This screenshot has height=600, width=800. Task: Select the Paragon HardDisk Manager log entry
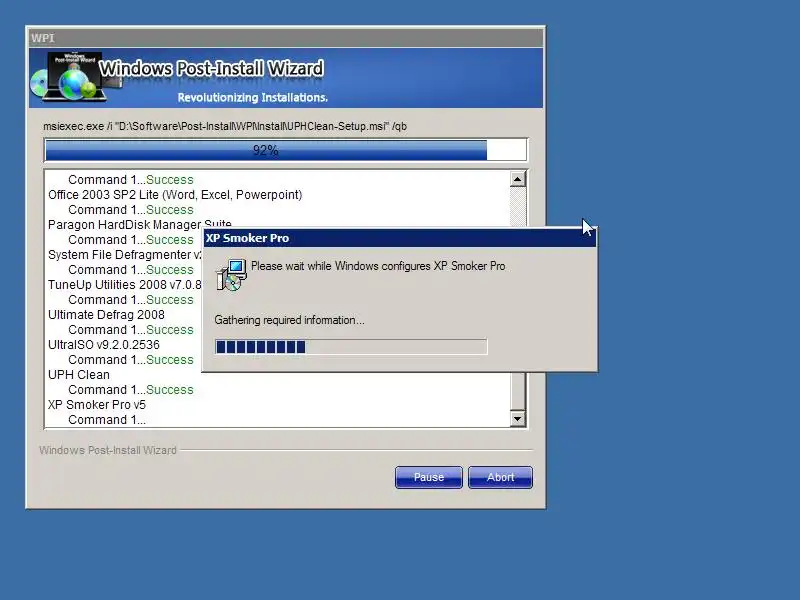click(139, 224)
